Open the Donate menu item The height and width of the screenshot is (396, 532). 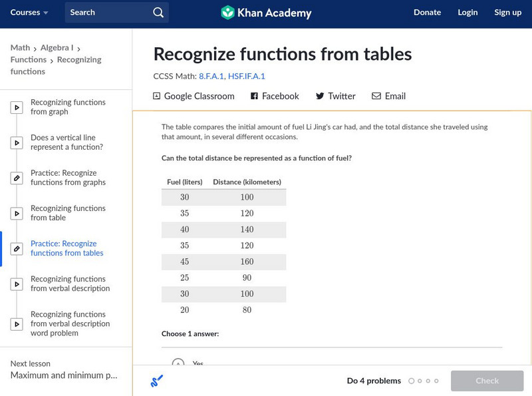[427, 13]
